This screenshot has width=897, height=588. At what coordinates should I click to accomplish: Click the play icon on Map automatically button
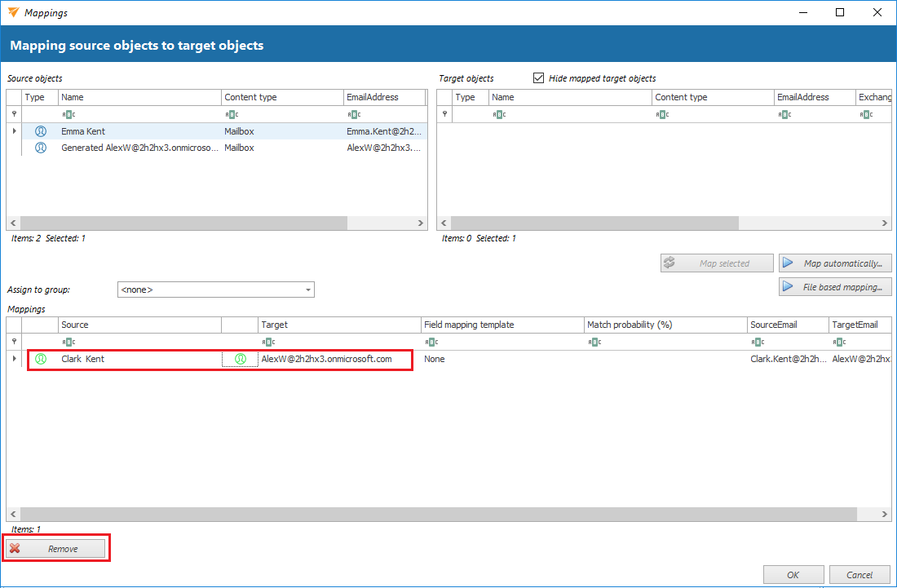[789, 263]
